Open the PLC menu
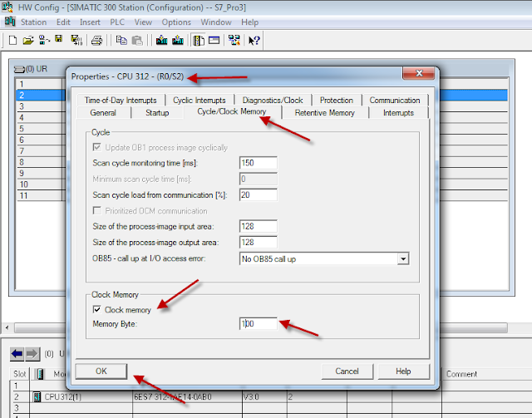This screenshot has width=532, height=418. point(117,22)
